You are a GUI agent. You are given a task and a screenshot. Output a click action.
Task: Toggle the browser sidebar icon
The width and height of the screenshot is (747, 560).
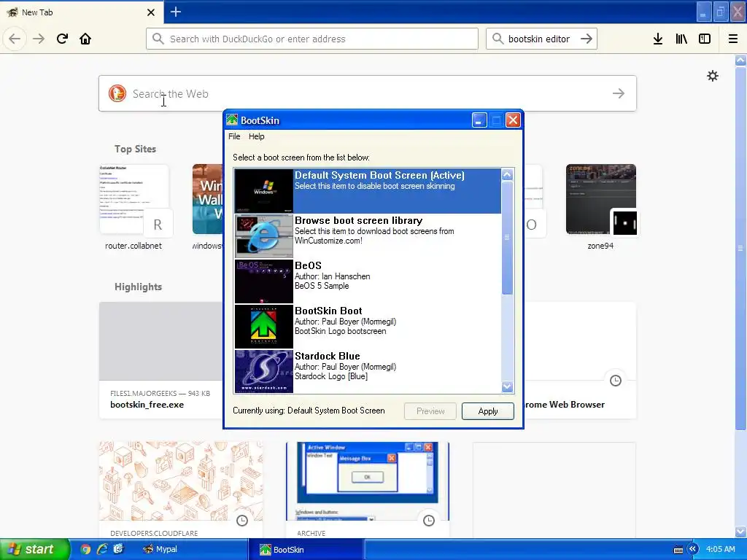[705, 39]
